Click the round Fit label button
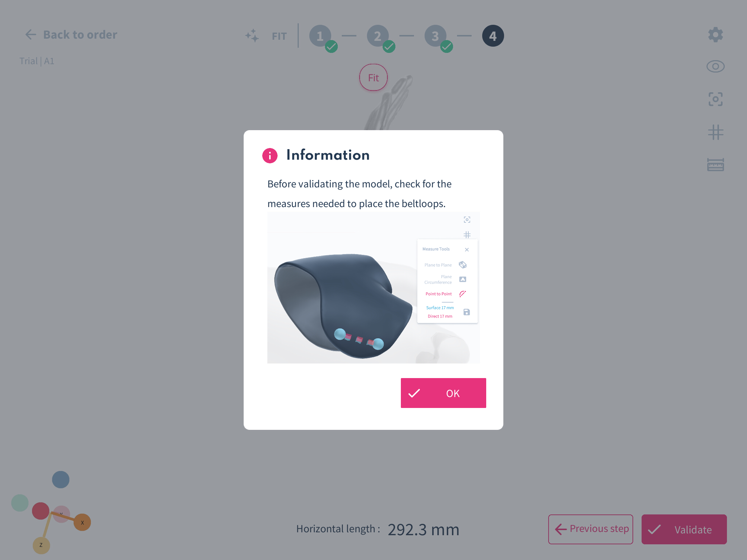Viewport: 747px width, 560px height. (x=373, y=78)
